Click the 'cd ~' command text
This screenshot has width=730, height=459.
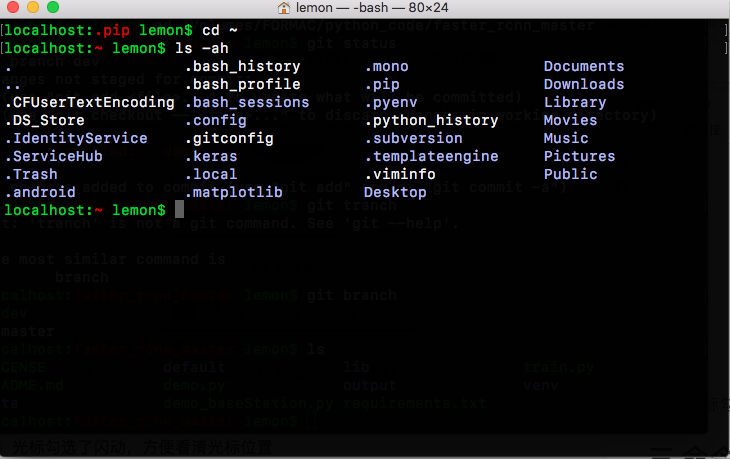[220, 31]
